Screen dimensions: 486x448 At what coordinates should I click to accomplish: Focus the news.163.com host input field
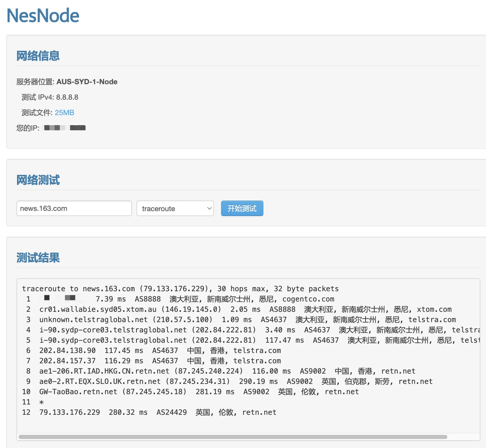(x=74, y=208)
